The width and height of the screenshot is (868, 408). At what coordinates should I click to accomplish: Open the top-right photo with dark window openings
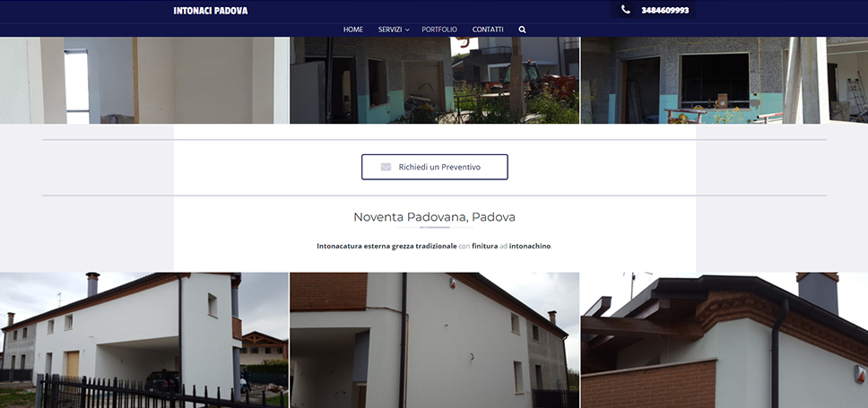[724, 81]
